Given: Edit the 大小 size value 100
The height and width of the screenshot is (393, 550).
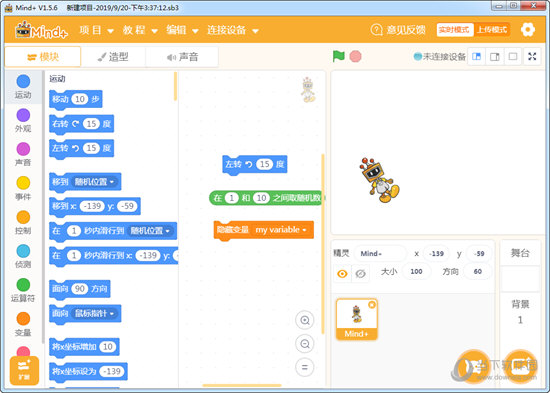Looking at the screenshot, I should [416, 272].
